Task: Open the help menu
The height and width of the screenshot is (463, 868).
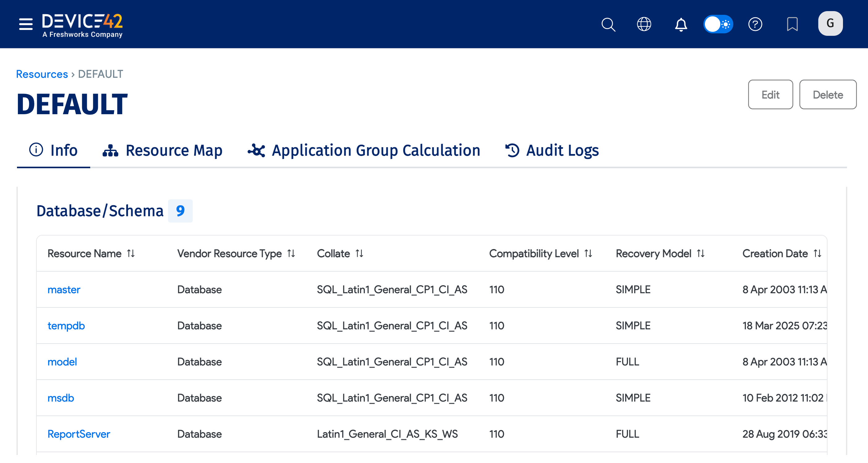Action: (x=756, y=24)
